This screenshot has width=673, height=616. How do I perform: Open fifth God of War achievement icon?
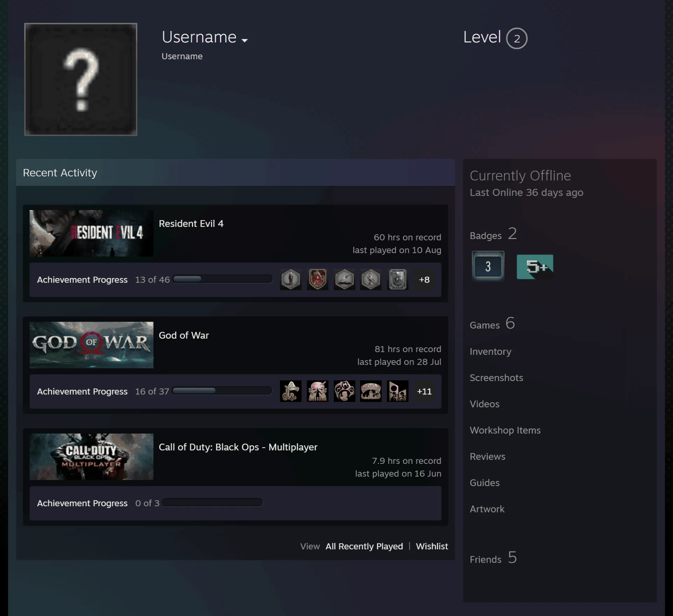tap(397, 391)
